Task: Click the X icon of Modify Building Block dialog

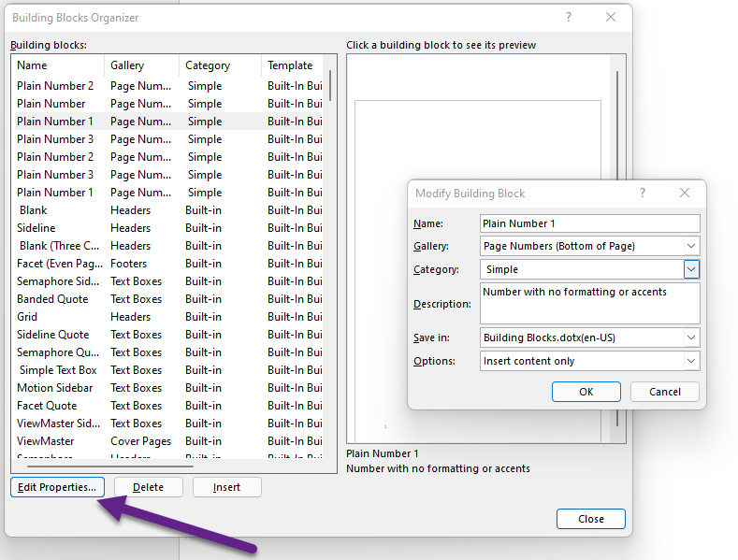Action: coord(685,193)
